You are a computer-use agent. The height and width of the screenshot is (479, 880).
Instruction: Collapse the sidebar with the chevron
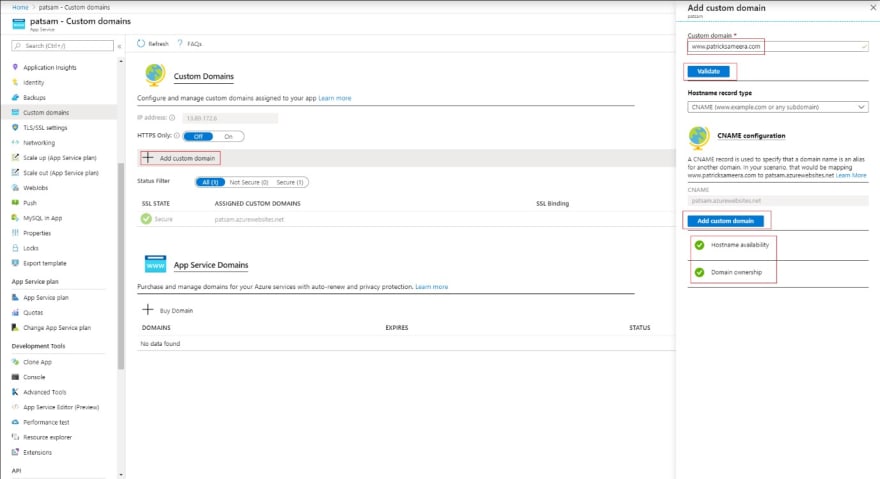(120, 46)
